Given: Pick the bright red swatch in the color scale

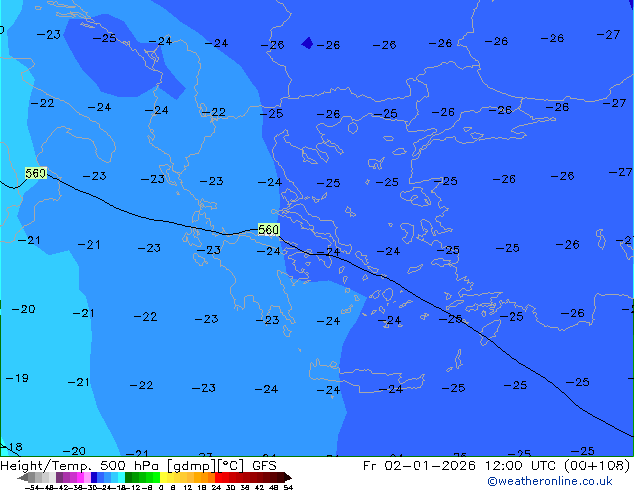Looking at the screenshot, I should (x=218, y=477).
